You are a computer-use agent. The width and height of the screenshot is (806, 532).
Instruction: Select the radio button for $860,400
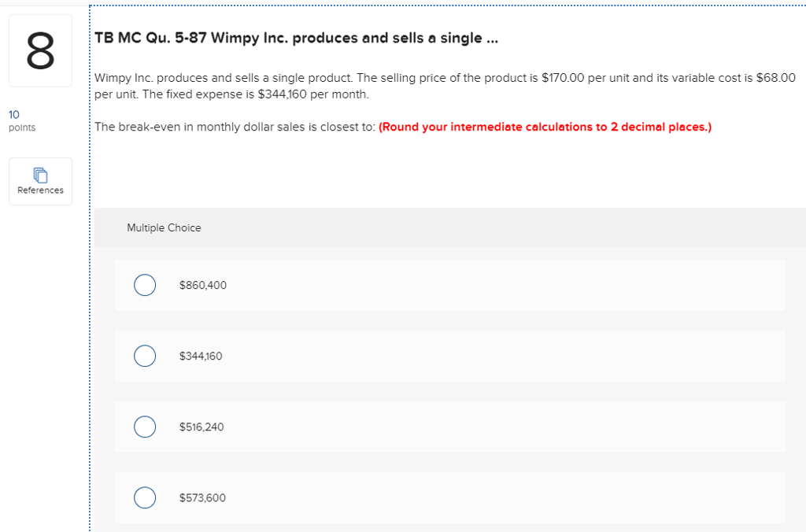coord(145,285)
